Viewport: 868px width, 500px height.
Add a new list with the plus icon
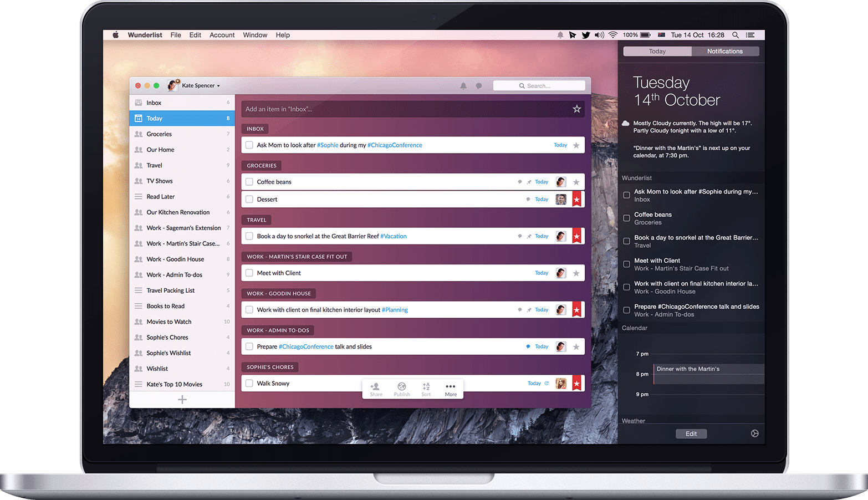[x=182, y=400]
